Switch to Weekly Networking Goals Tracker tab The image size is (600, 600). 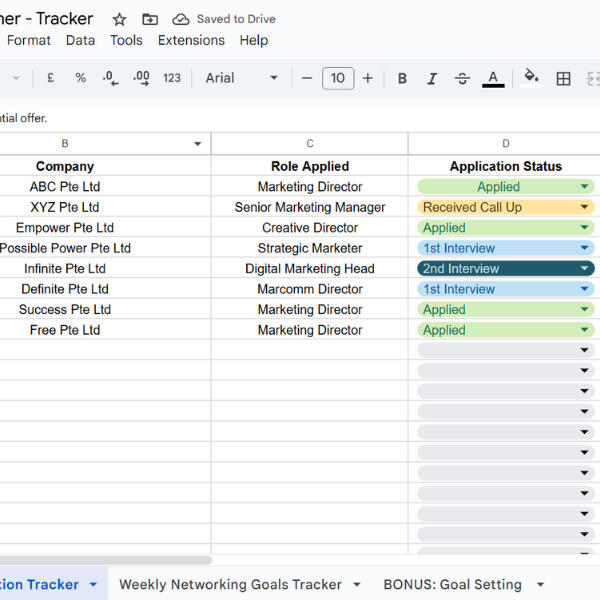230,584
